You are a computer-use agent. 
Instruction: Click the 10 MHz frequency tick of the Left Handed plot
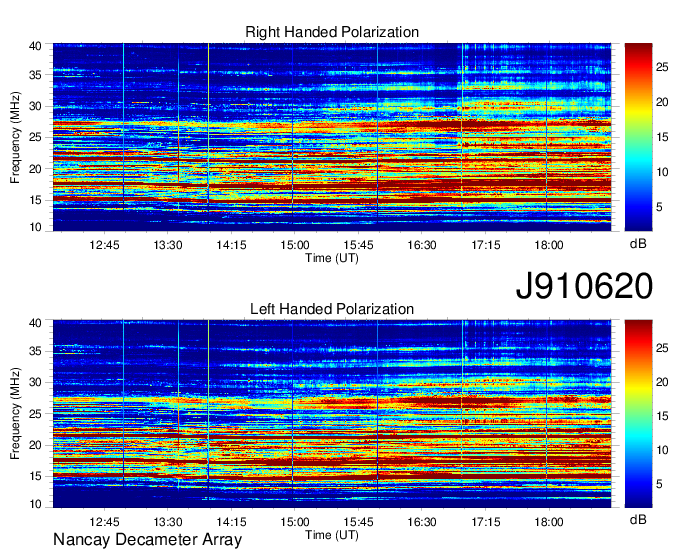coord(35,504)
